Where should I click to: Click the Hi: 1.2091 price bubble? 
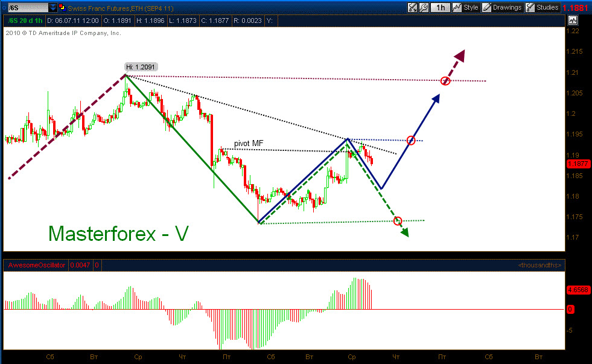pyautogui.click(x=141, y=67)
